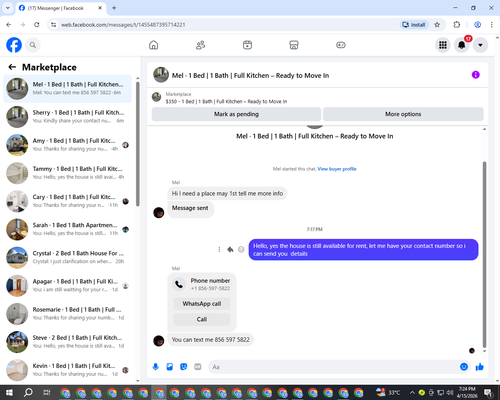500x400 pixels.
Task: Open Crystal 2 Bed 1 Bath House chat
Action: [67, 257]
